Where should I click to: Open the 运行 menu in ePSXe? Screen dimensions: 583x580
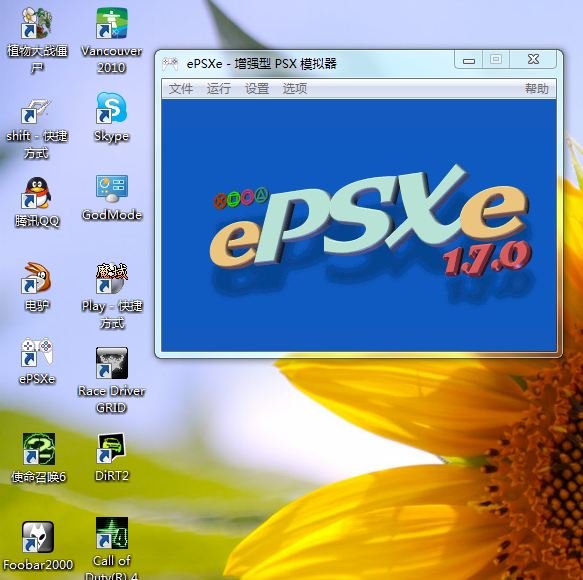click(219, 89)
